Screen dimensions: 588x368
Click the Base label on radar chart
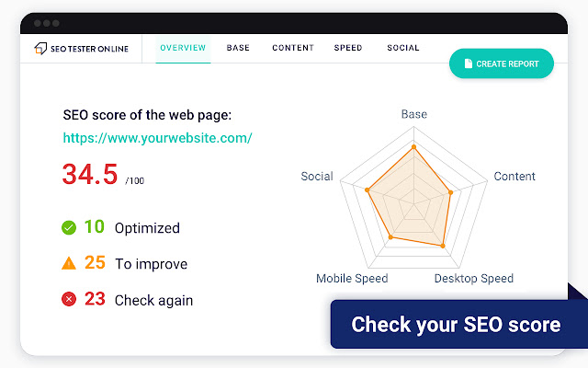(x=414, y=114)
